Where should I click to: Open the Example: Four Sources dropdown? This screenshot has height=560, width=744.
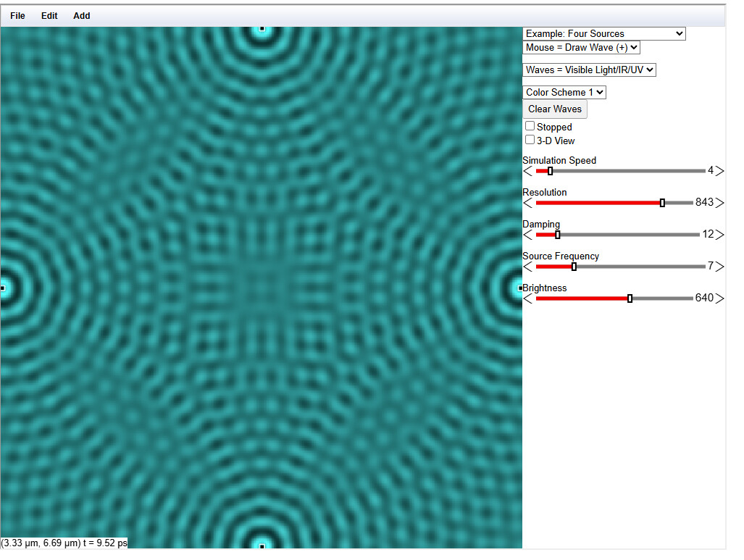(603, 33)
